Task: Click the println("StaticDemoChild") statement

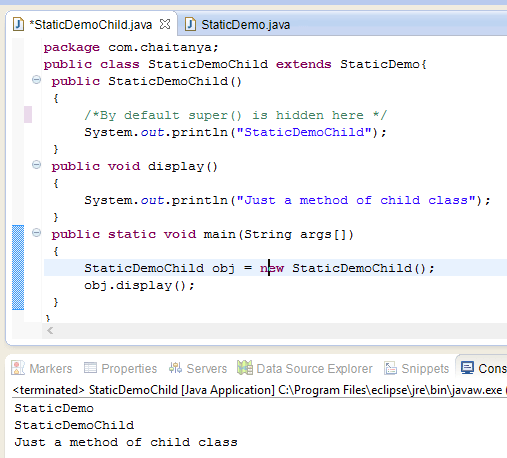Action: pos(235,132)
